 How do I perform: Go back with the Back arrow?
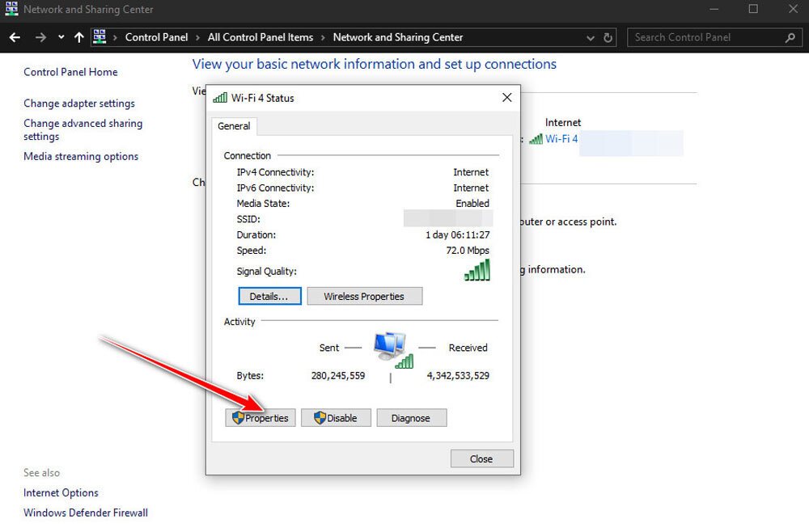pyautogui.click(x=15, y=38)
